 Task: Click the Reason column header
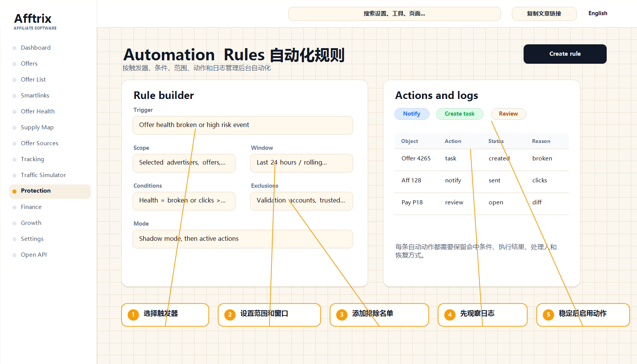point(541,141)
